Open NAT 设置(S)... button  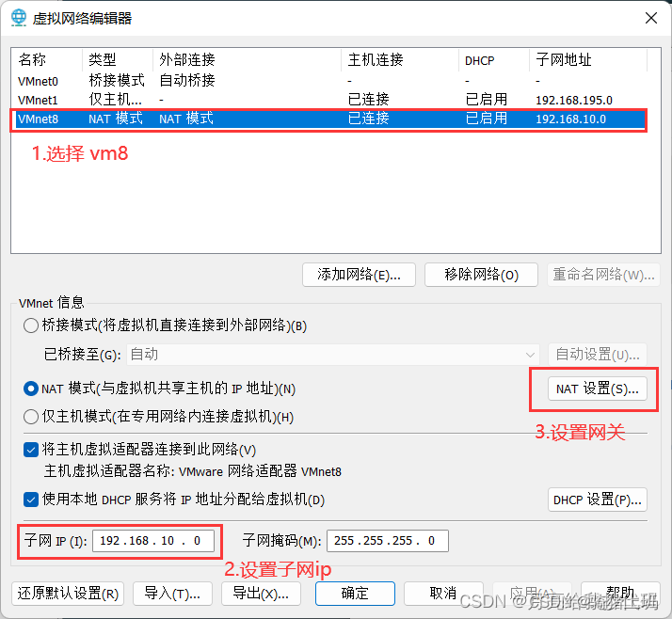point(598,389)
